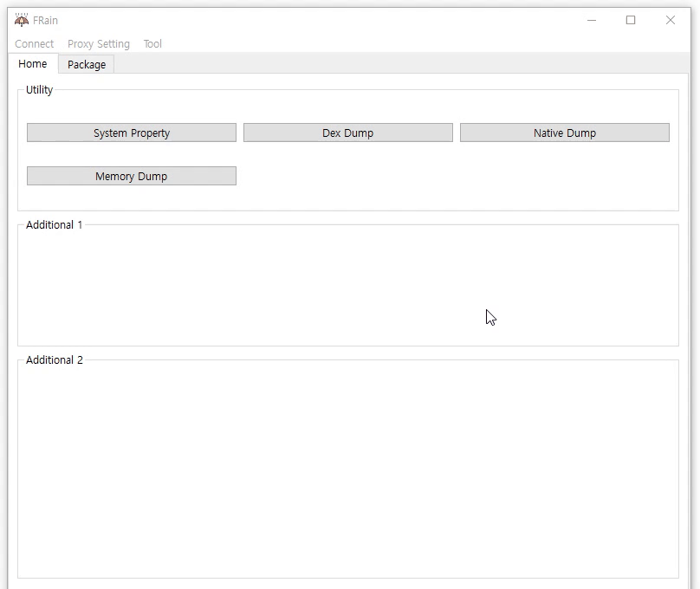Click the System Property button
700x589 pixels.
click(132, 133)
